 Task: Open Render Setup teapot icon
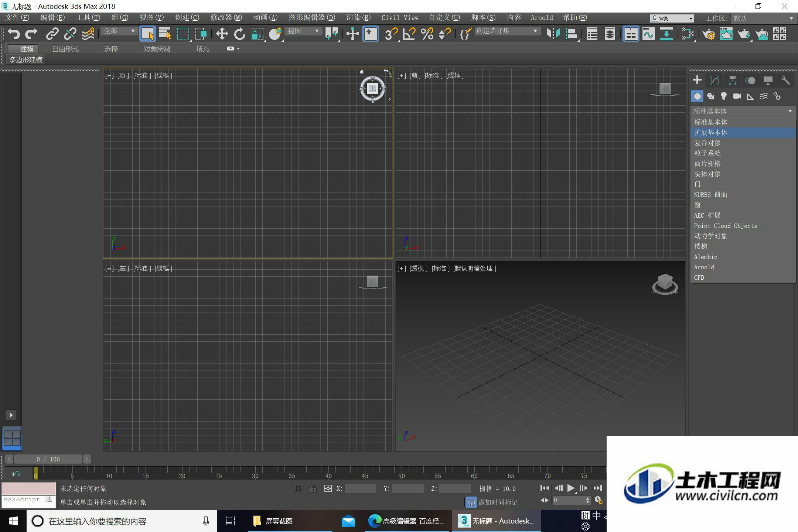point(709,34)
